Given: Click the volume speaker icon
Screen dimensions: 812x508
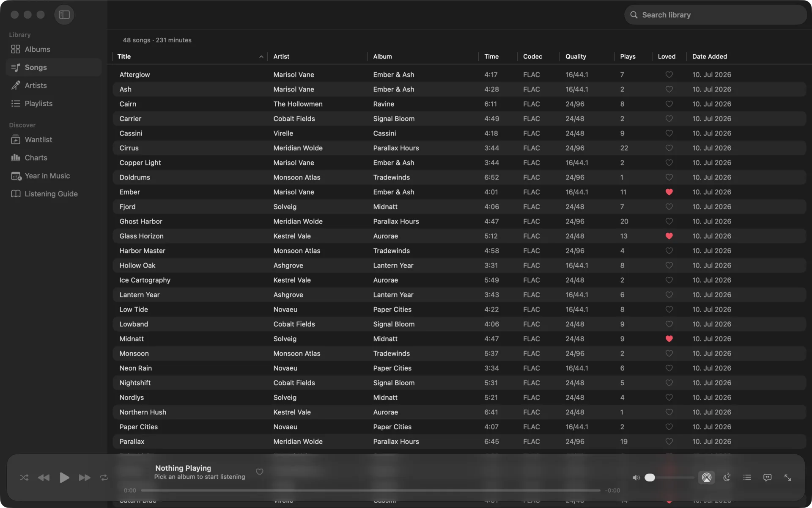Looking at the screenshot, I should coord(636,478).
